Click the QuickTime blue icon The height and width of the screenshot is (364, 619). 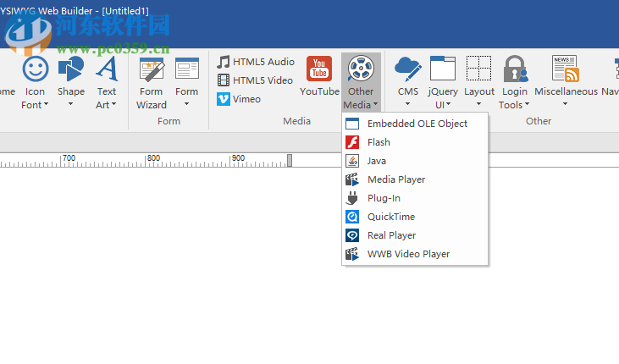tap(352, 217)
